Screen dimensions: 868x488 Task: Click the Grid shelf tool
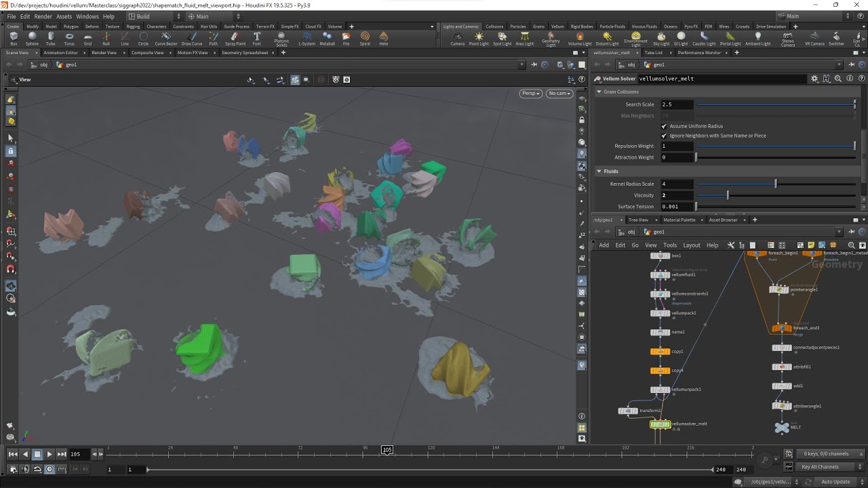(87, 39)
